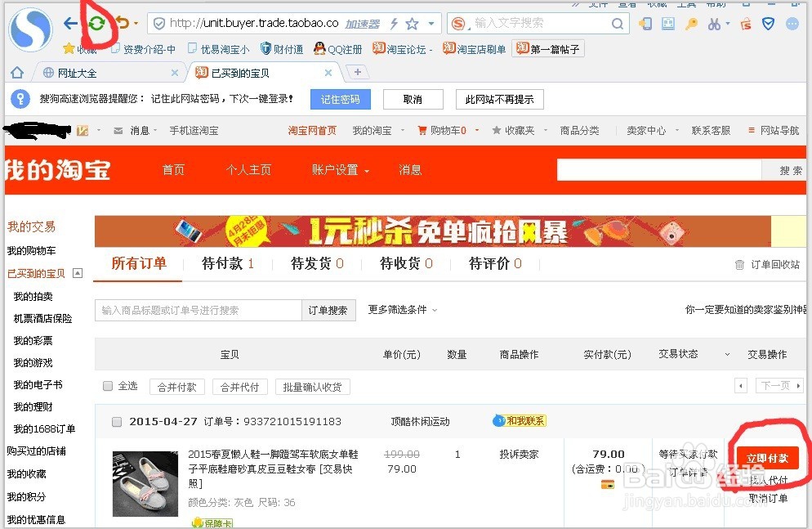
Task: Open the 淘宝论坛 bookmark
Action: click(402, 49)
